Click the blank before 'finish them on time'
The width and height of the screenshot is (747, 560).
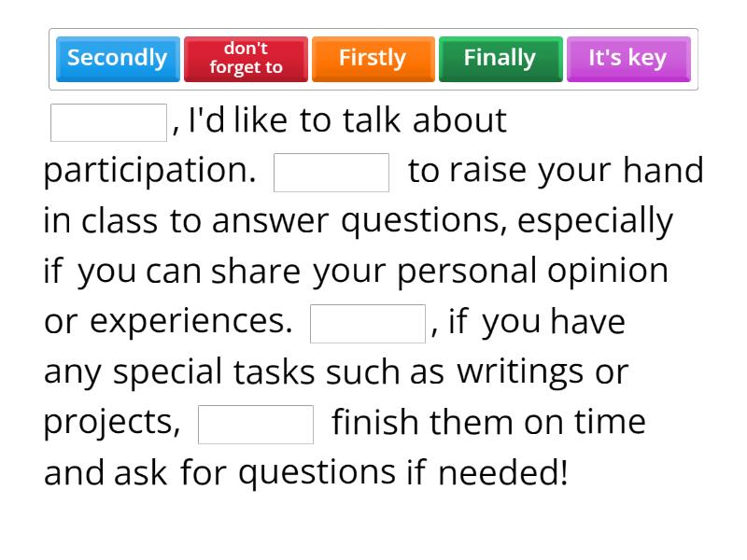click(256, 423)
